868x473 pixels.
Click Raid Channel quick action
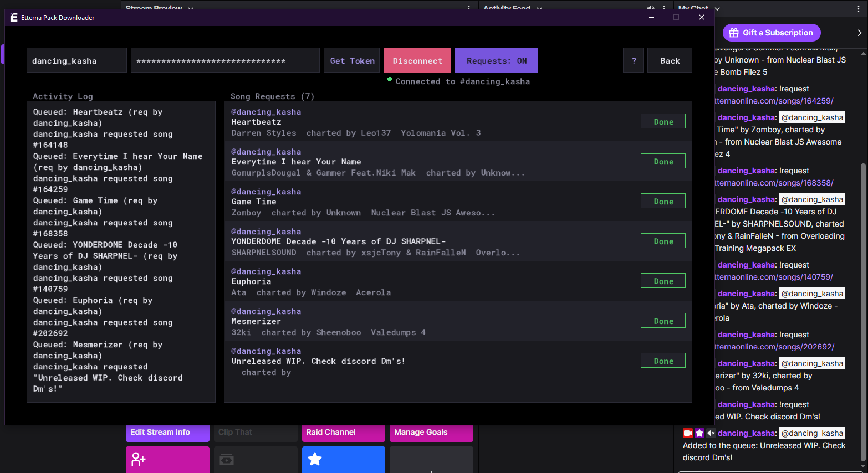point(344,433)
